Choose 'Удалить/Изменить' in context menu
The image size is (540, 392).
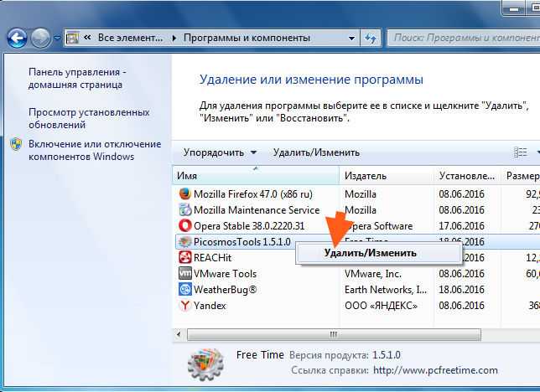(378, 253)
